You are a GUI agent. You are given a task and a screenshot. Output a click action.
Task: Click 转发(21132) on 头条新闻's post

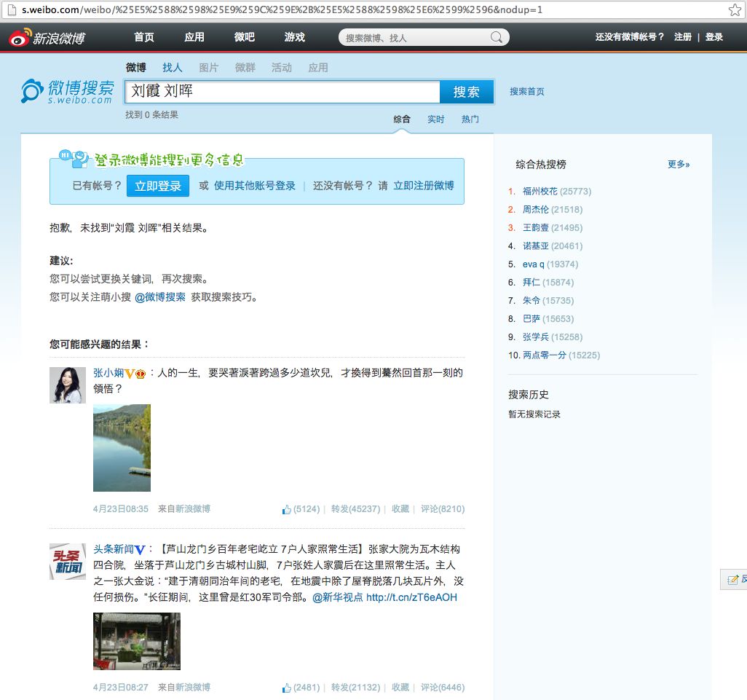pos(355,687)
